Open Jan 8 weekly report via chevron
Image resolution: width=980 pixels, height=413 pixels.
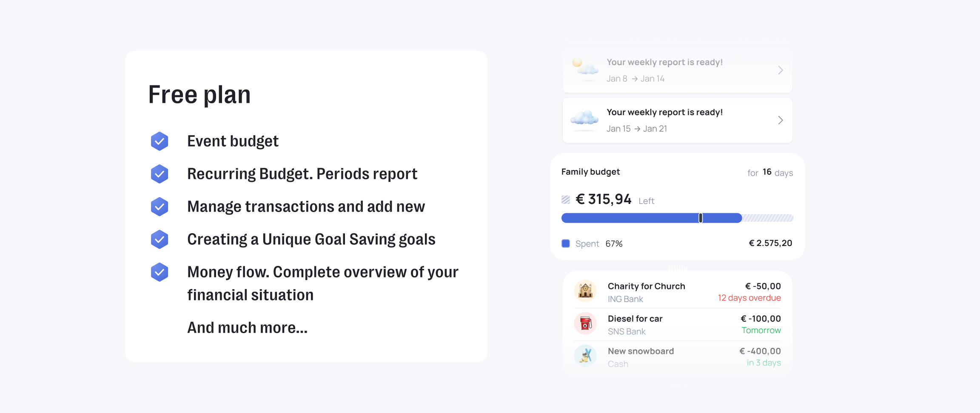click(x=781, y=70)
